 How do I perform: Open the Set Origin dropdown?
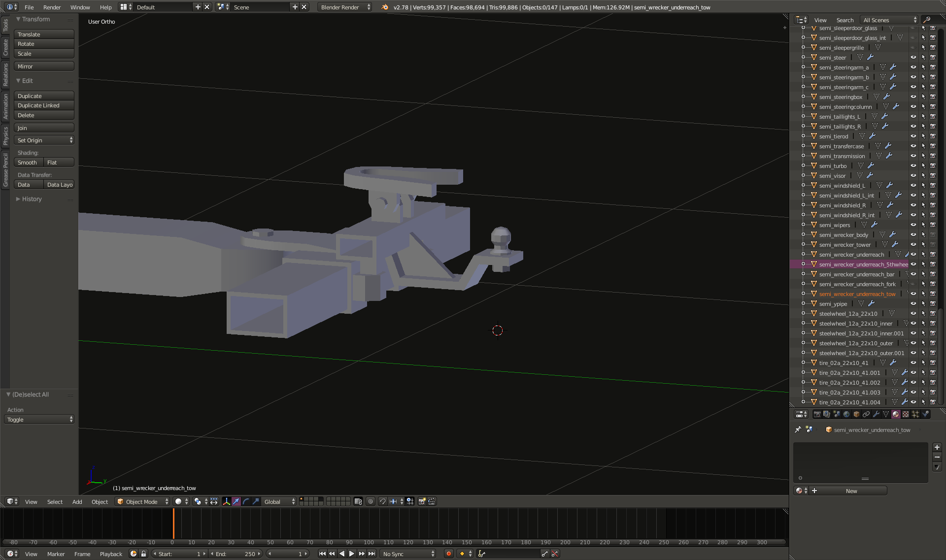coord(44,140)
